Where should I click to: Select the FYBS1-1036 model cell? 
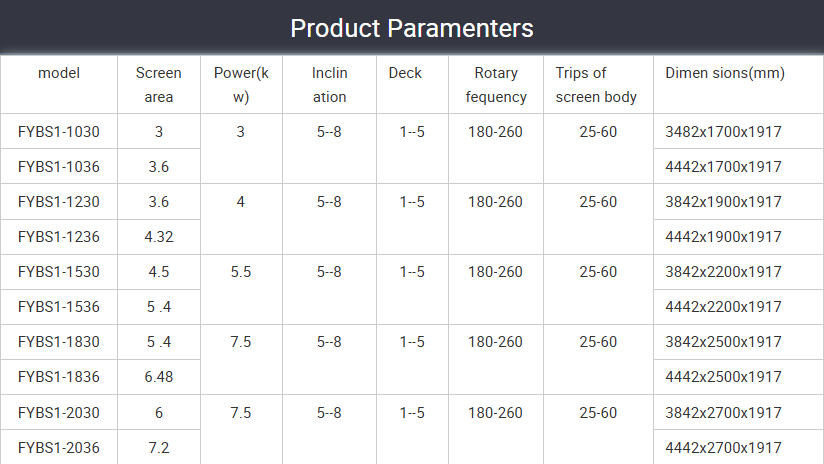pos(59,166)
